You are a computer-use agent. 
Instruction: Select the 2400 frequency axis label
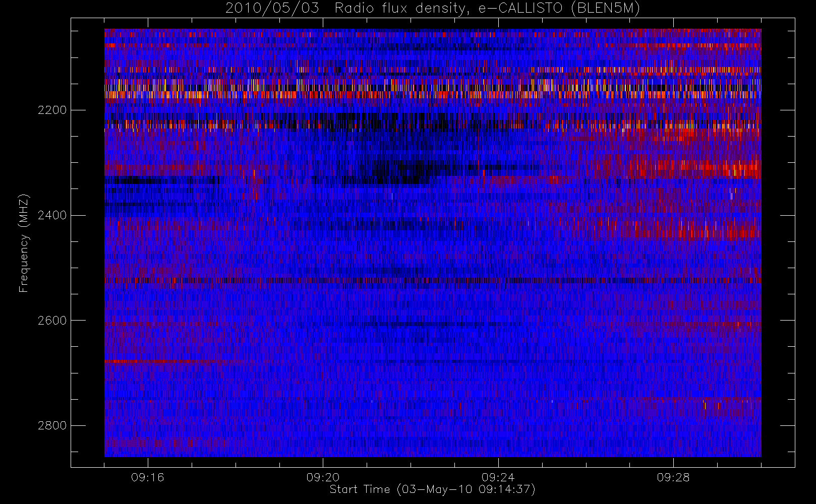point(52,215)
